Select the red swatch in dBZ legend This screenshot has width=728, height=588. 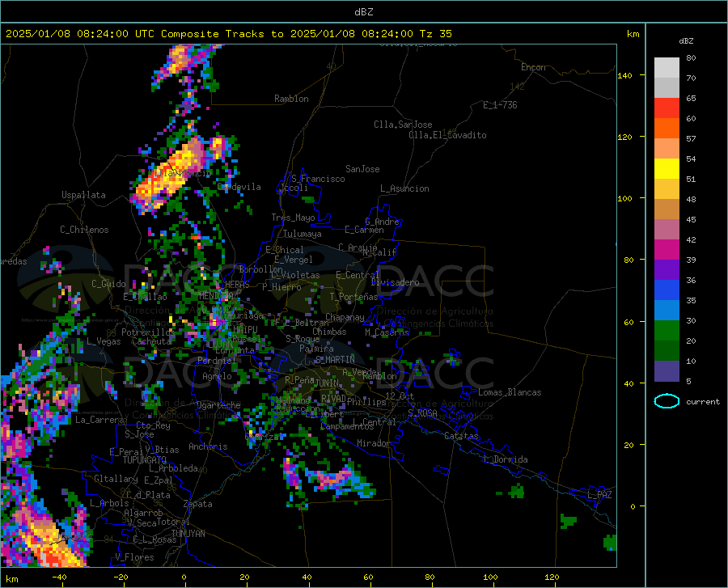667,108
